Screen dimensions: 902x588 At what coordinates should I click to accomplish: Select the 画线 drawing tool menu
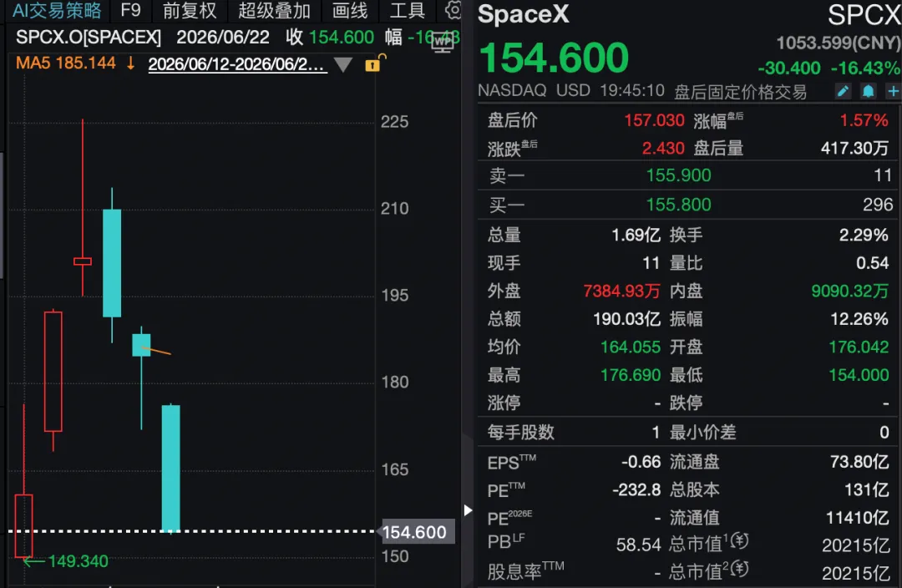coord(349,10)
